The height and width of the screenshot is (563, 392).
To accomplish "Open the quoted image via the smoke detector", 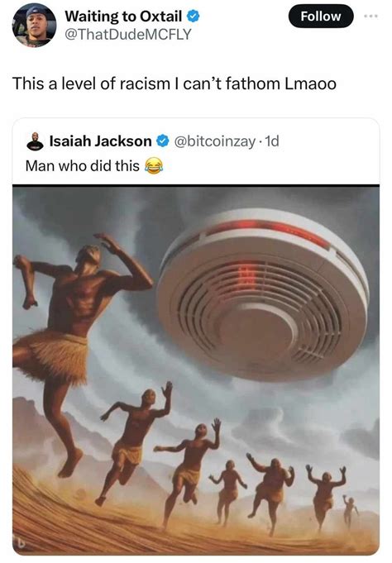I will pos(263,295).
